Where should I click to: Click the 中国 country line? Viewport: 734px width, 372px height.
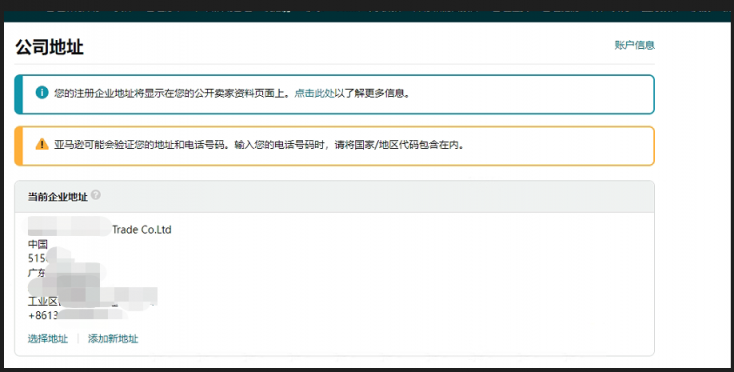point(38,244)
